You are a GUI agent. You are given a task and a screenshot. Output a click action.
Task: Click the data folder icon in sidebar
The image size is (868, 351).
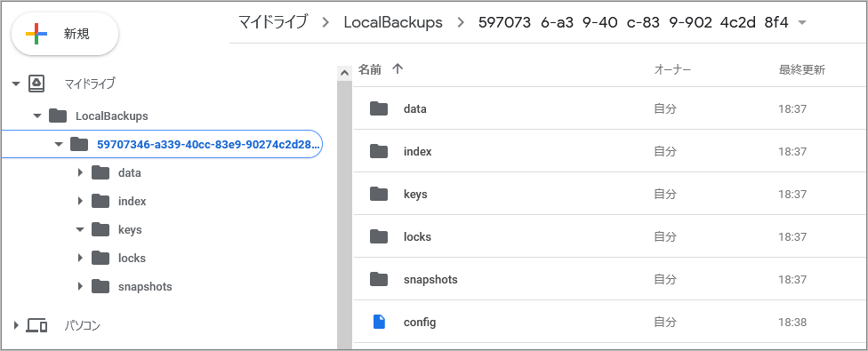(100, 173)
